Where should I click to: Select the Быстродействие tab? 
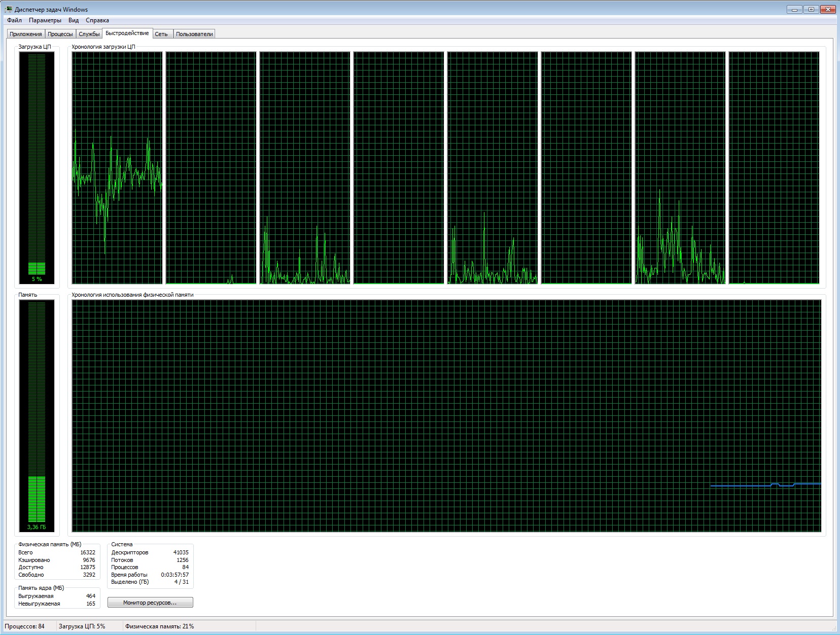[127, 33]
